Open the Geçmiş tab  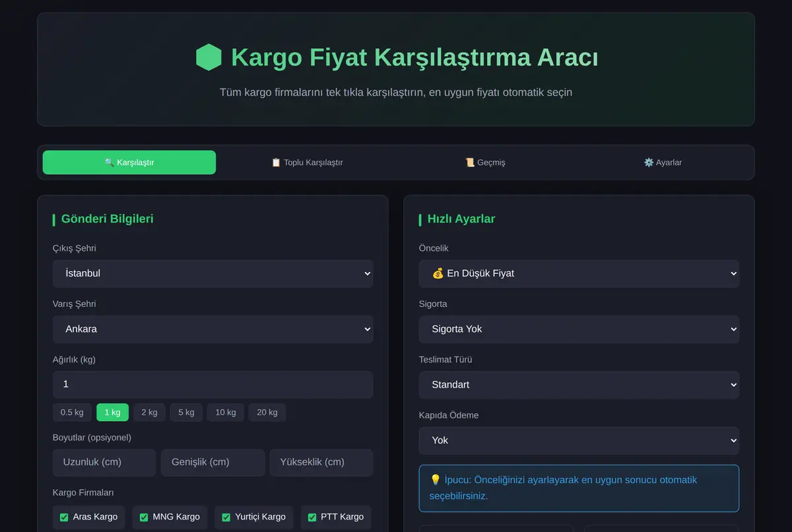click(485, 162)
